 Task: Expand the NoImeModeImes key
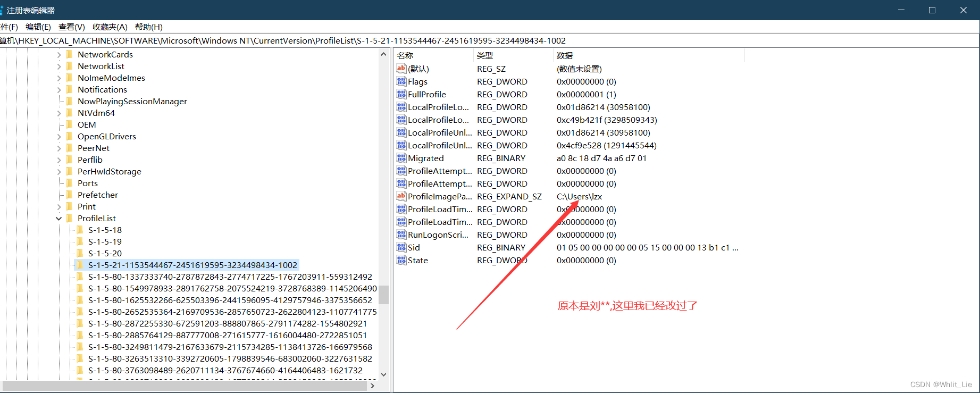59,78
